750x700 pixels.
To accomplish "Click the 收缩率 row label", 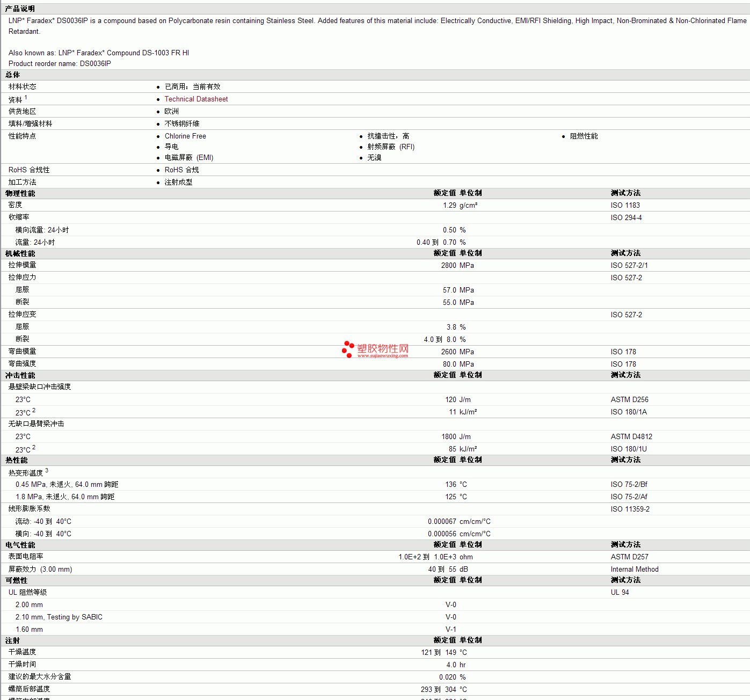I will (19, 217).
